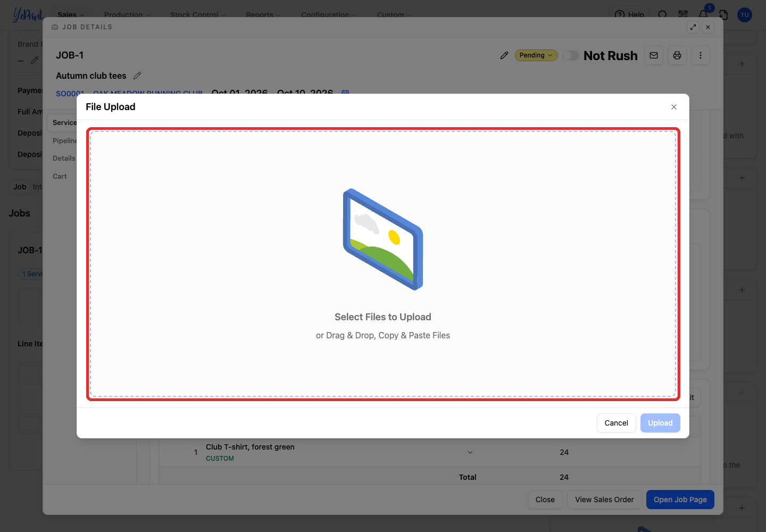Screen dimensions: 766x532
Task: Click the email envelope icon in Job Details
Action: pos(654,55)
